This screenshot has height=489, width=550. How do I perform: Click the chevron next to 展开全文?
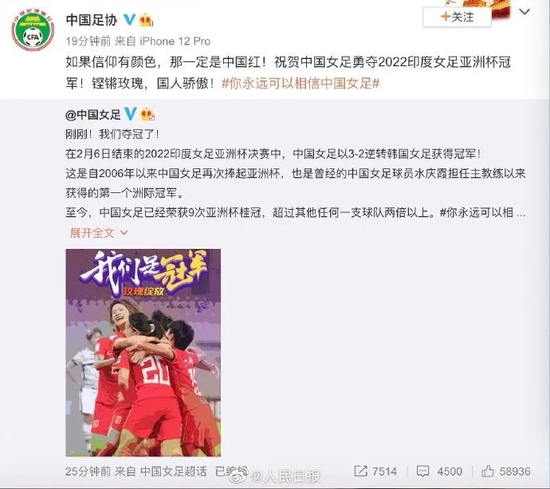(124, 233)
